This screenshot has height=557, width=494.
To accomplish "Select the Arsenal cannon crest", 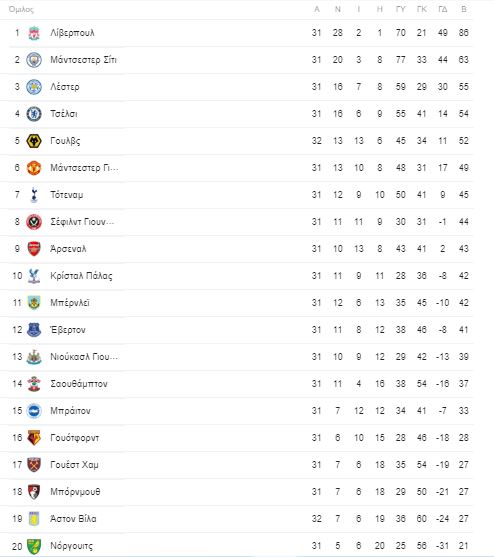I will tap(34, 249).
